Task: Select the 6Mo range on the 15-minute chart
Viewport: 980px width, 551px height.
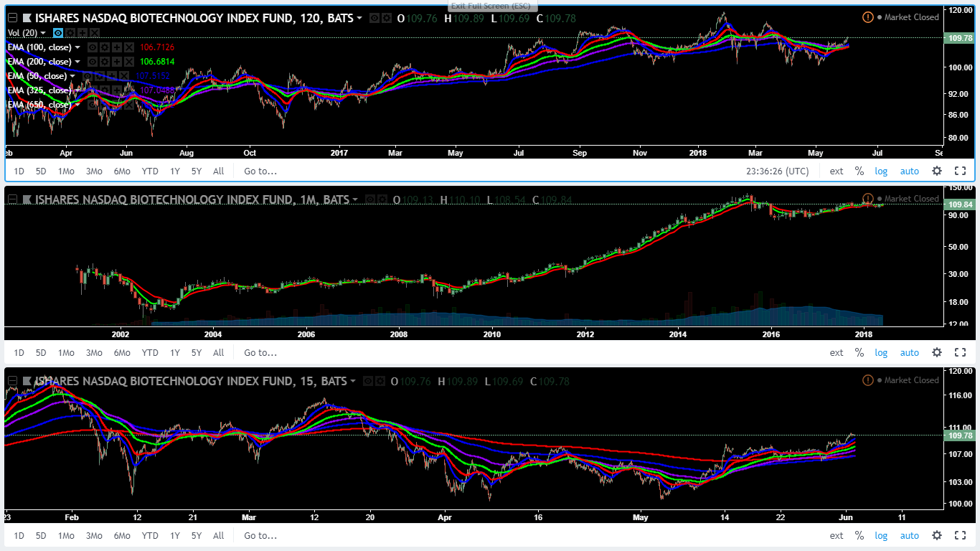Action: 122,536
